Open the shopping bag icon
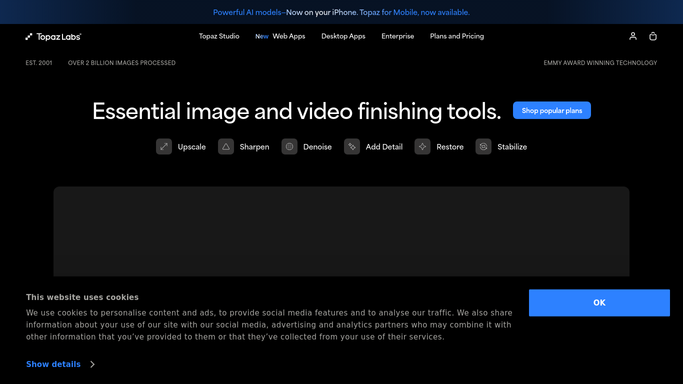Screen dimensions: 683x384 pos(653,36)
